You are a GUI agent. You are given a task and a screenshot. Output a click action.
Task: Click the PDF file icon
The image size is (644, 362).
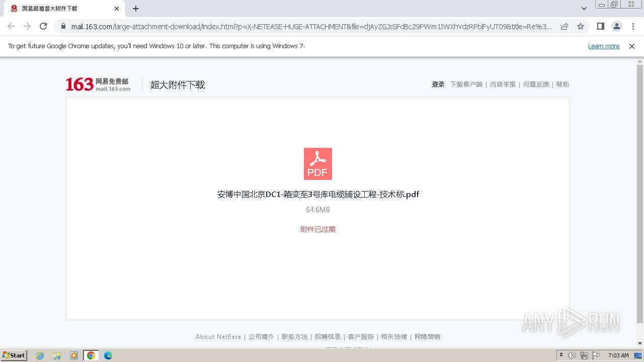pyautogui.click(x=318, y=164)
